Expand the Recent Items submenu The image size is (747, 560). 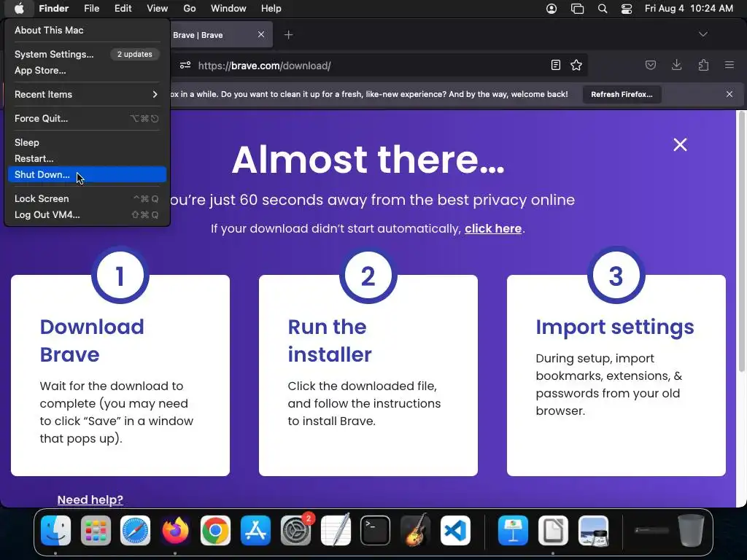[x=87, y=94]
